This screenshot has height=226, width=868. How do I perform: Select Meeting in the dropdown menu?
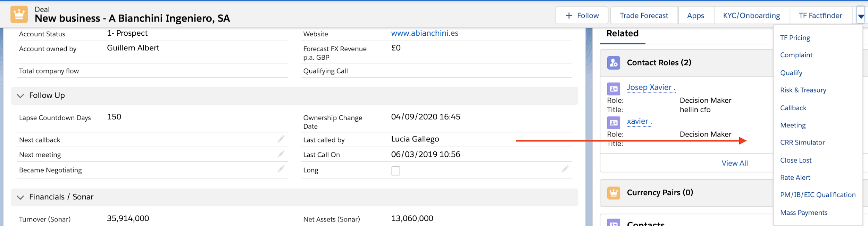click(793, 125)
